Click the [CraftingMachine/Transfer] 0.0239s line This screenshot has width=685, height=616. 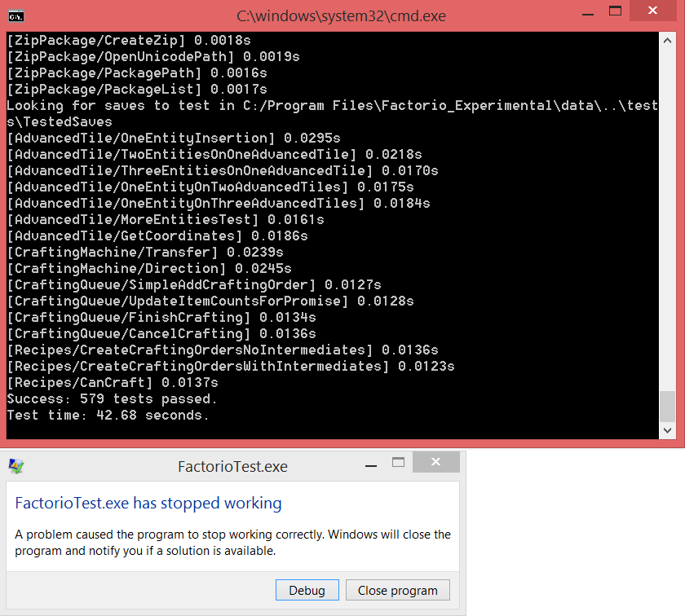(145, 252)
